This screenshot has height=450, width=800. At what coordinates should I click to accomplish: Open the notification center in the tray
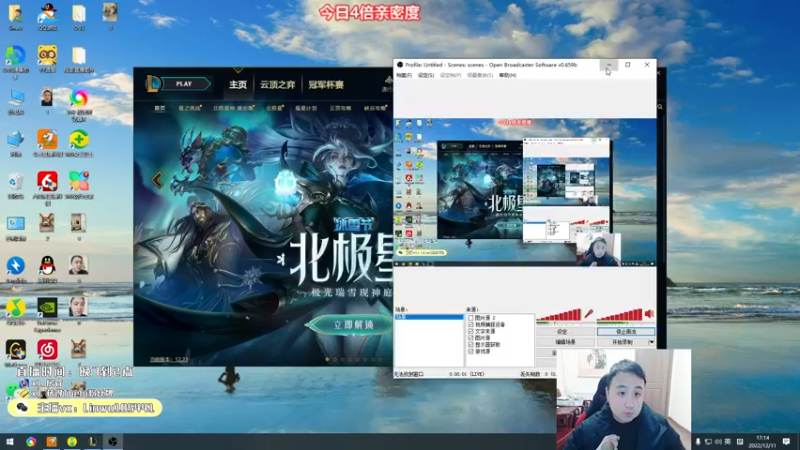pyautogui.click(x=786, y=441)
